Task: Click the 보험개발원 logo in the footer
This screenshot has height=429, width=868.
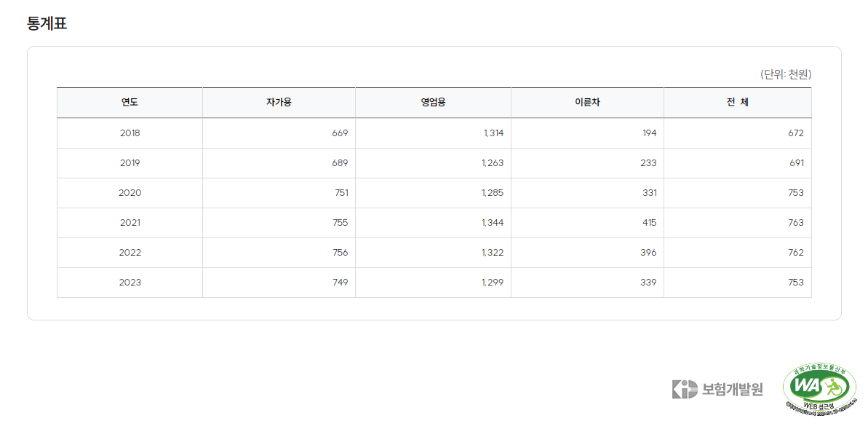Action: pyautogui.click(x=717, y=389)
